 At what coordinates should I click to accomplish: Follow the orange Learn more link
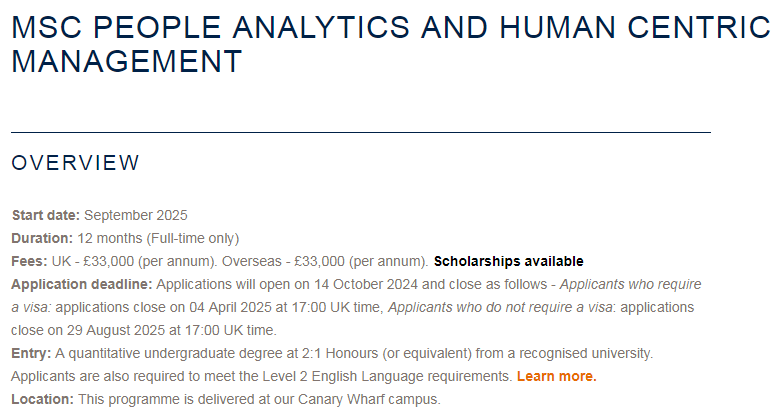557,376
